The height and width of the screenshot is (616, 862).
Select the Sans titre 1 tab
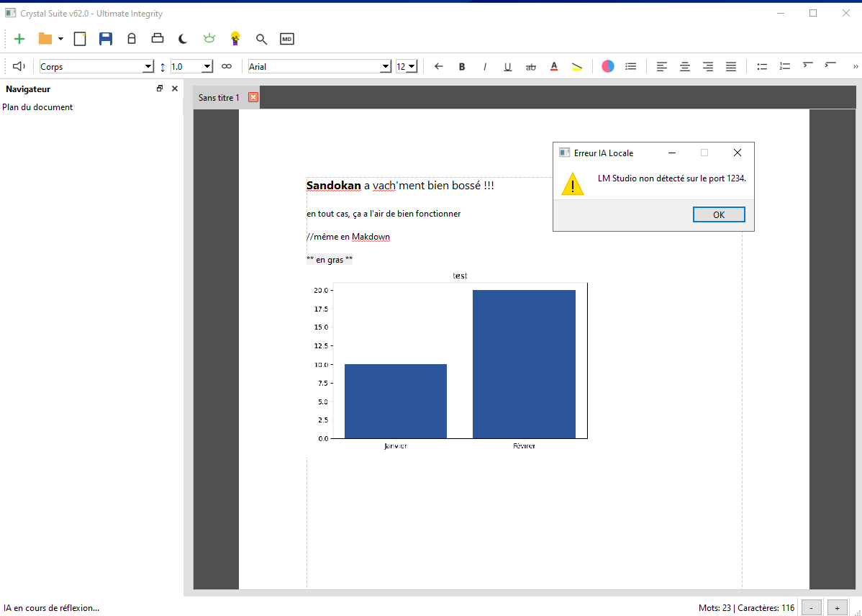click(x=219, y=97)
